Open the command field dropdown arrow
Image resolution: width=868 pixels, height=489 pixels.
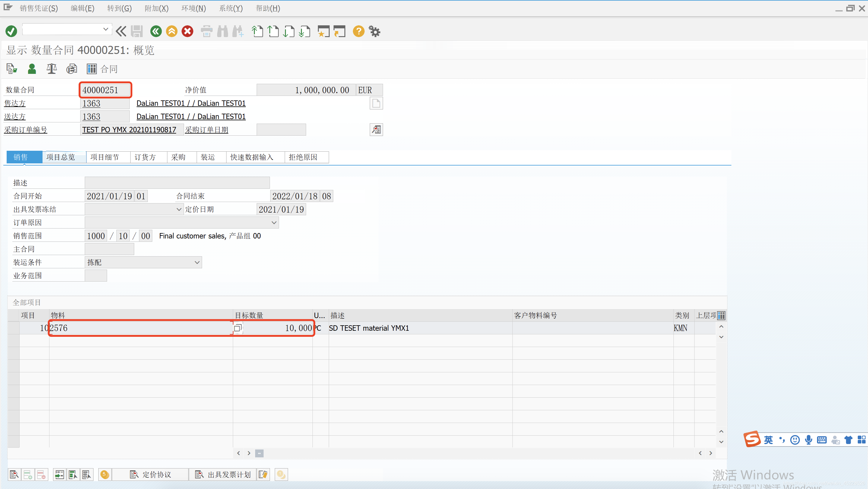[106, 29]
